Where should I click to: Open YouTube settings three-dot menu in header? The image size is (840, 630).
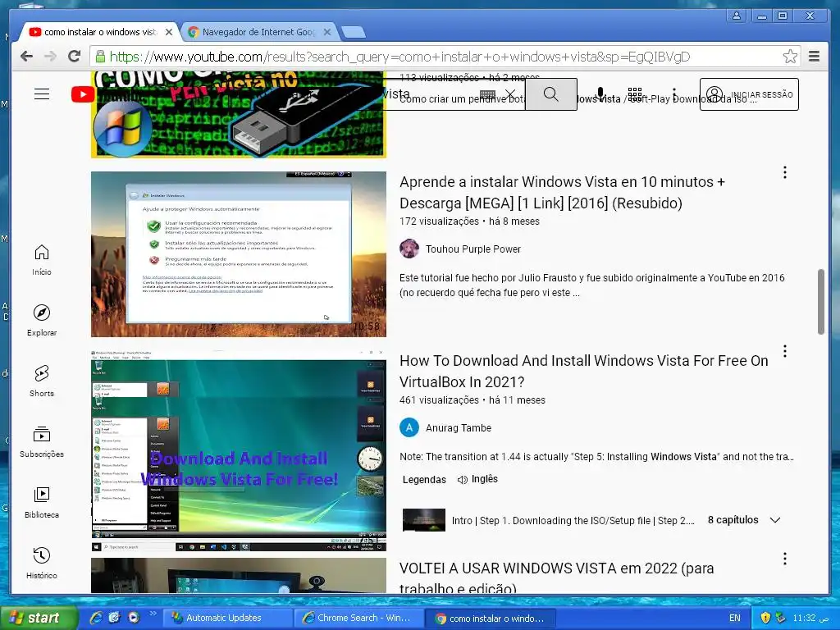click(674, 94)
